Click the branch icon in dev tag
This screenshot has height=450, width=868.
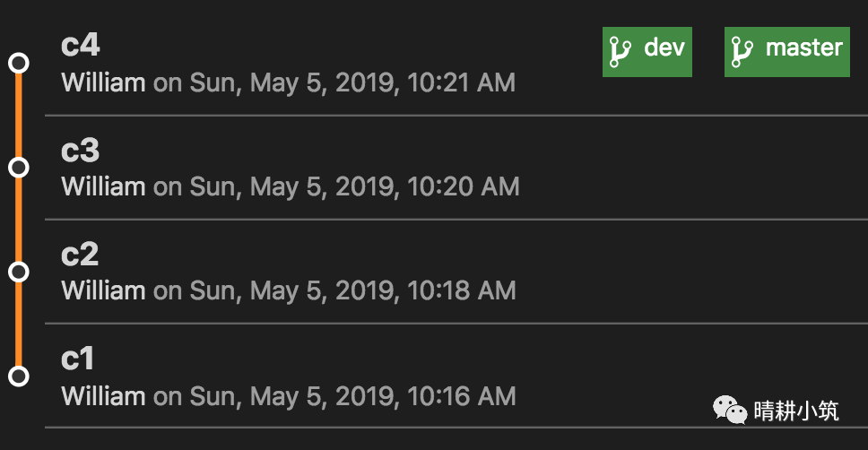621,52
